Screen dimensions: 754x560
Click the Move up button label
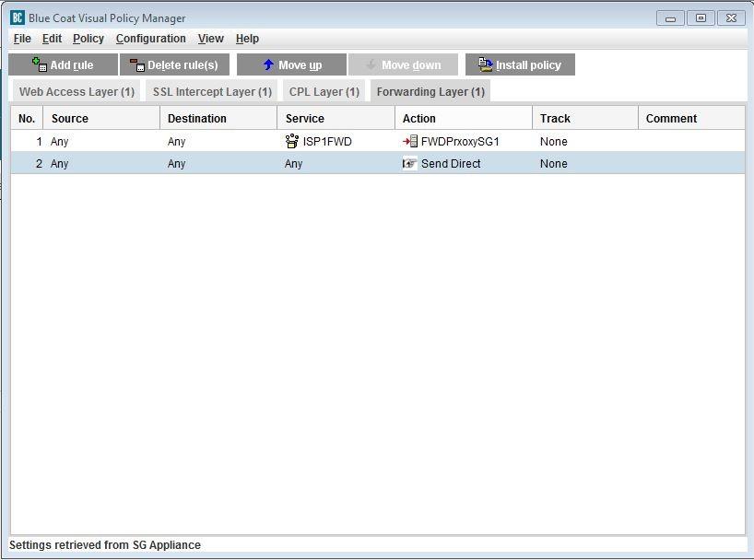click(300, 64)
